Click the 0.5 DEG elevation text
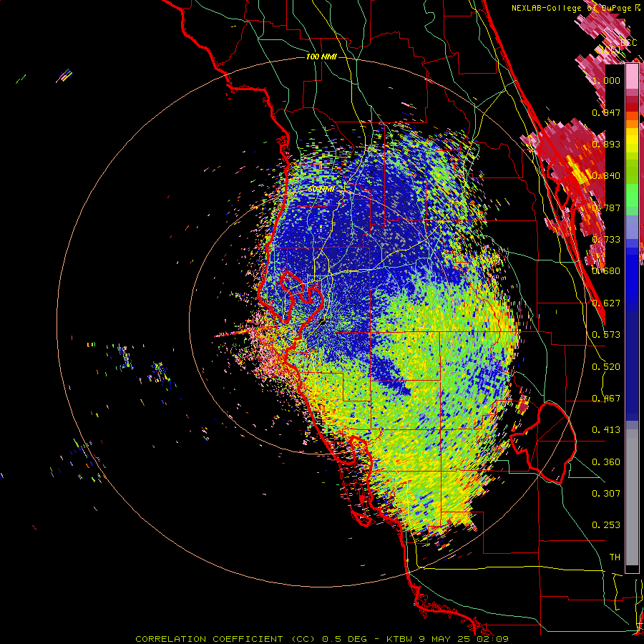The width and height of the screenshot is (644, 644). (x=345, y=639)
